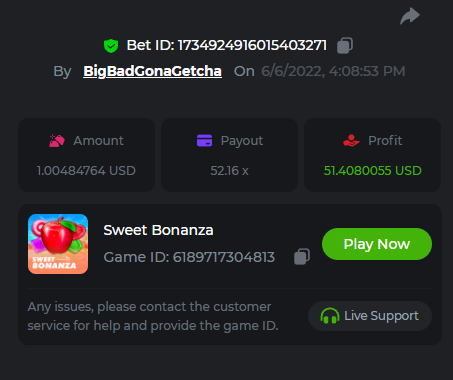Open the Sweet Bonanza game thumbnail
The width and height of the screenshot is (453, 380).
[x=58, y=244]
